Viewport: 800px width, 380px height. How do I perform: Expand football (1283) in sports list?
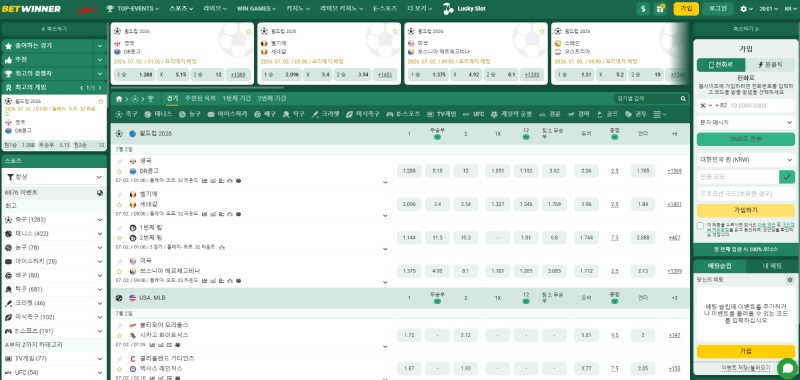pos(100,220)
